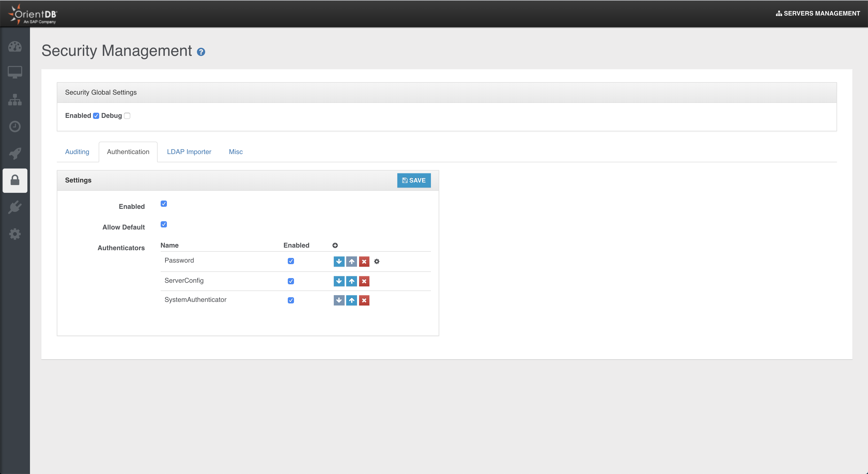Open the server monitor sidebar icon
The width and height of the screenshot is (868, 474).
click(15, 72)
